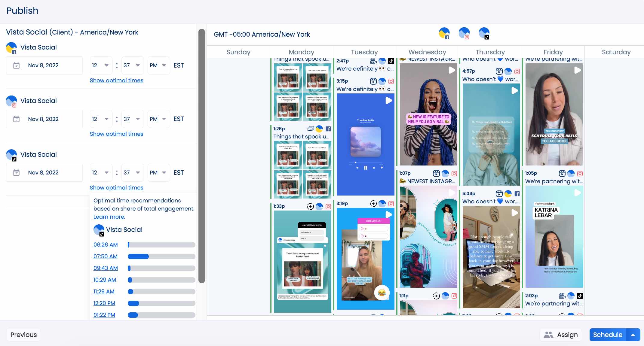Select the Facebook profile avatar above the calendar
This screenshot has width=644, height=346.
(445, 33)
